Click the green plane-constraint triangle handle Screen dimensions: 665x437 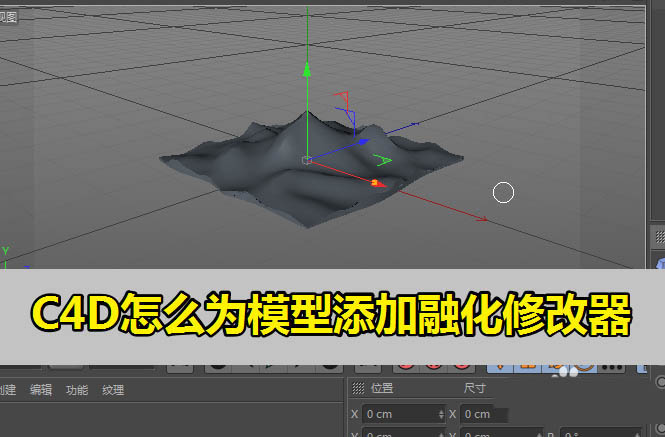coord(383,160)
